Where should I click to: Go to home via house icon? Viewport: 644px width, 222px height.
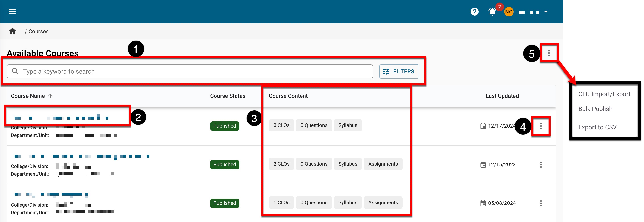point(12,31)
